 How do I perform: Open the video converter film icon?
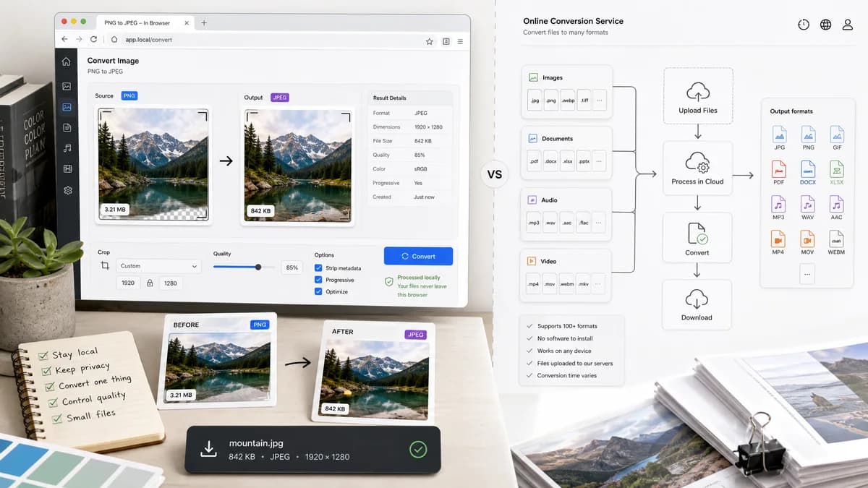[67, 169]
